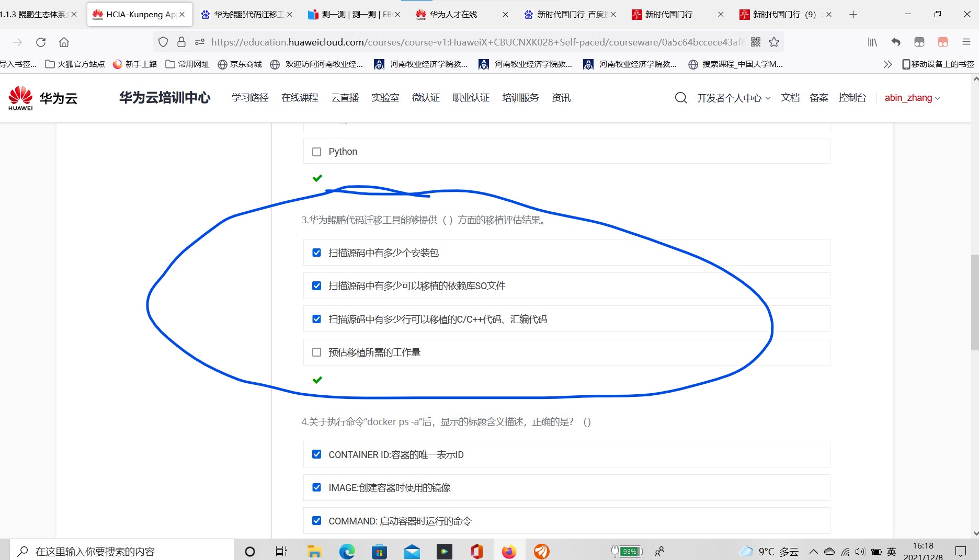Uncheck COMMAND: 启动容器时运行的命令 option
This screenshot has width=979, height=560.
[x=316, y=520]
